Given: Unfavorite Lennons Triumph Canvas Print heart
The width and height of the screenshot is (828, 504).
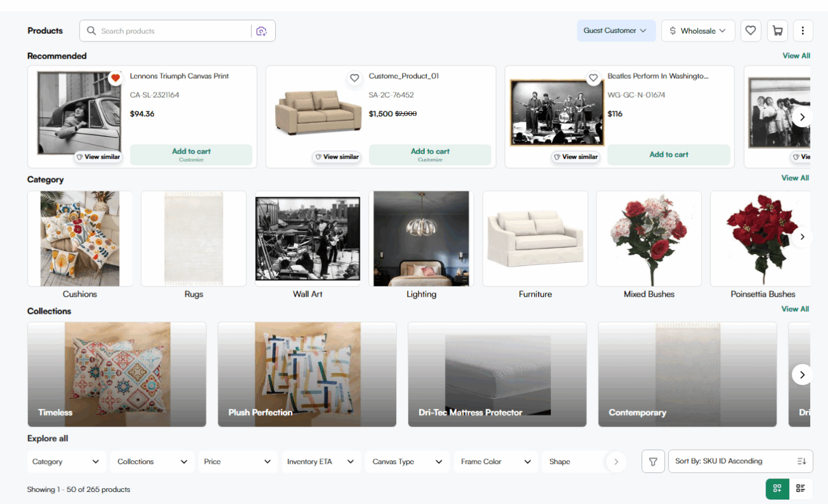Looking at the screenshot, I should pyautogui.click(x=115, y=78).
